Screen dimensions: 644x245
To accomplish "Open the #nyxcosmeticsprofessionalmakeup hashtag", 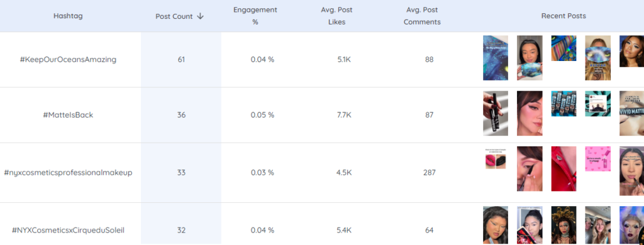I will click(x=68, y=173).
